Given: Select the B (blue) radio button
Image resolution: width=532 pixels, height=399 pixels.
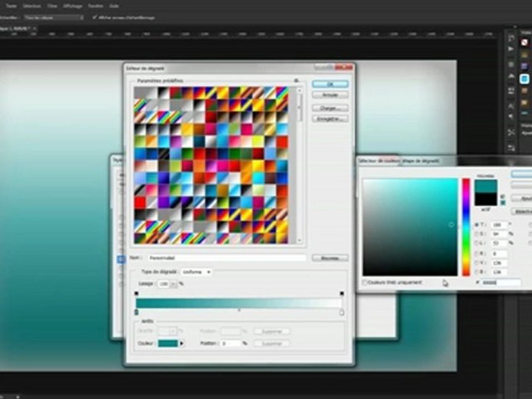Looking at the screenshot, I should coord(477,272).
